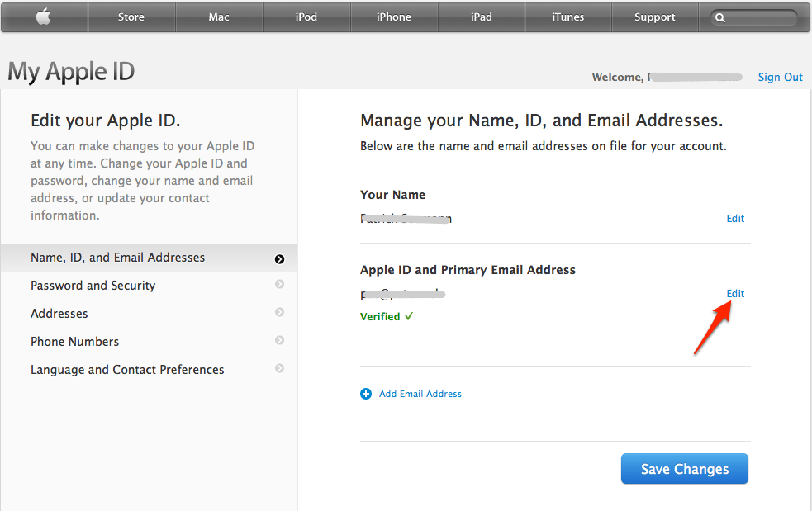Click arrow icon next to Name, ID, and Email Addresses
The width and height of the screenshot is (812, 511).
click(279, 258)
